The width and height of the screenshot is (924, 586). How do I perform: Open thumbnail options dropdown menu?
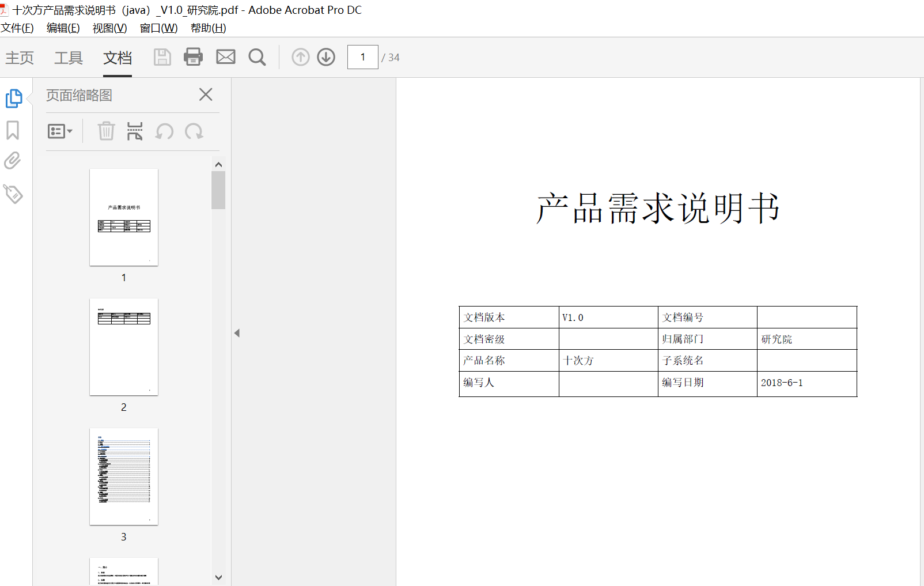60,131
